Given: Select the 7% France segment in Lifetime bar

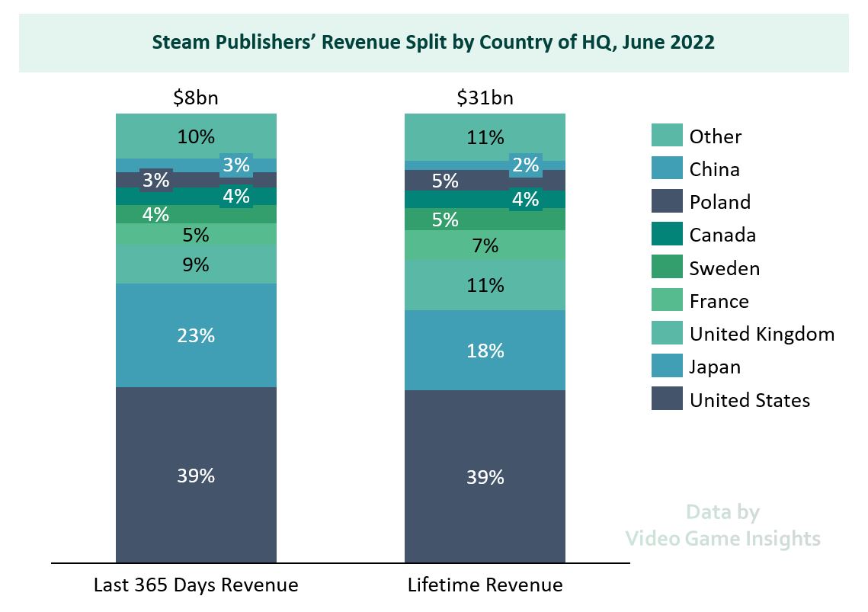Looking at the screenshot, I should pos(485,245).
